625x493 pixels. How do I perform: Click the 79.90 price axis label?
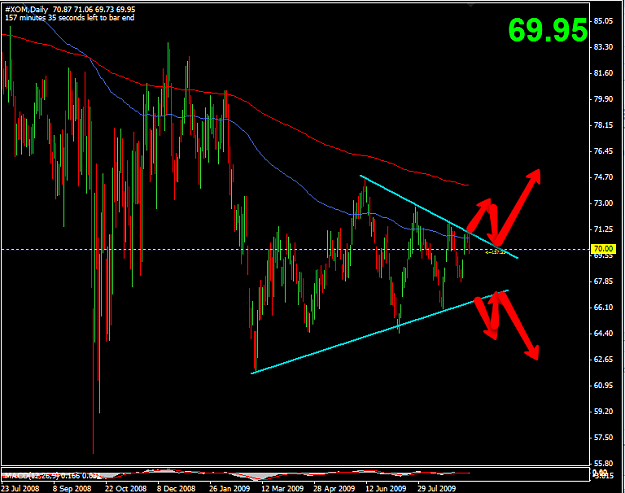click(x=603, y=99)
